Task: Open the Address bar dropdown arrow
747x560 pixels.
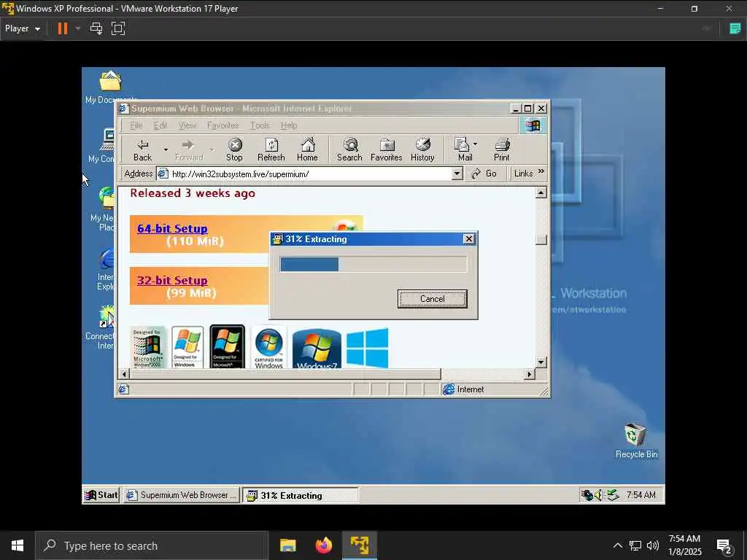Action: pos(457,174)
